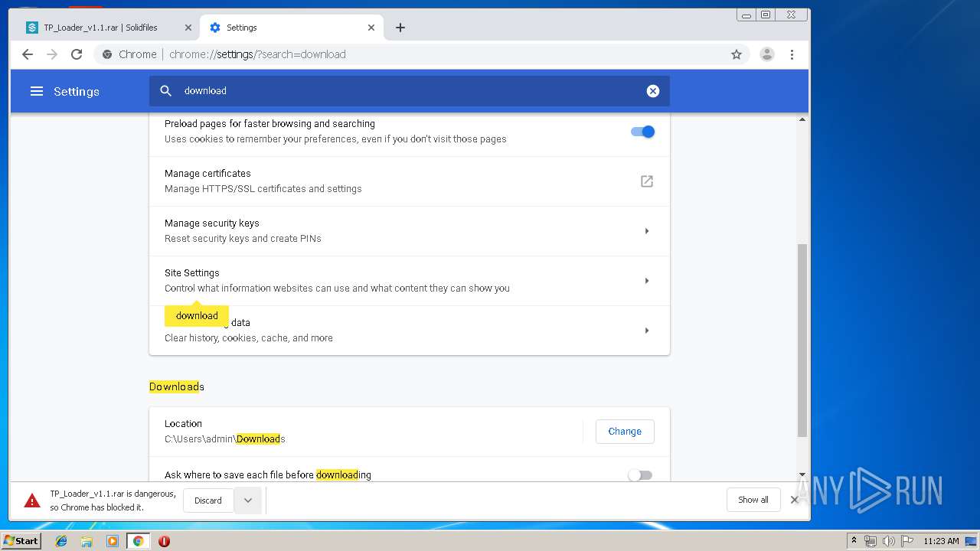Click the settings search input field
The width and height of the screenshot is (980, 551).
point(410,90)
